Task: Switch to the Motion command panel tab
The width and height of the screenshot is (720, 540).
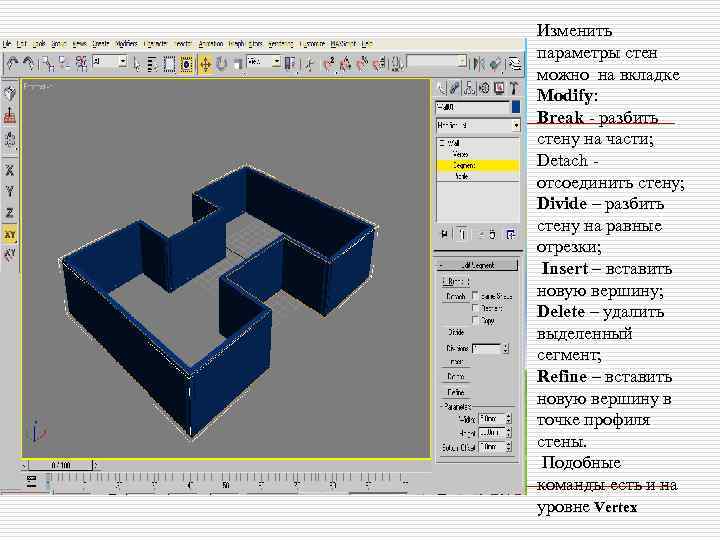Action: pos(484,88)
